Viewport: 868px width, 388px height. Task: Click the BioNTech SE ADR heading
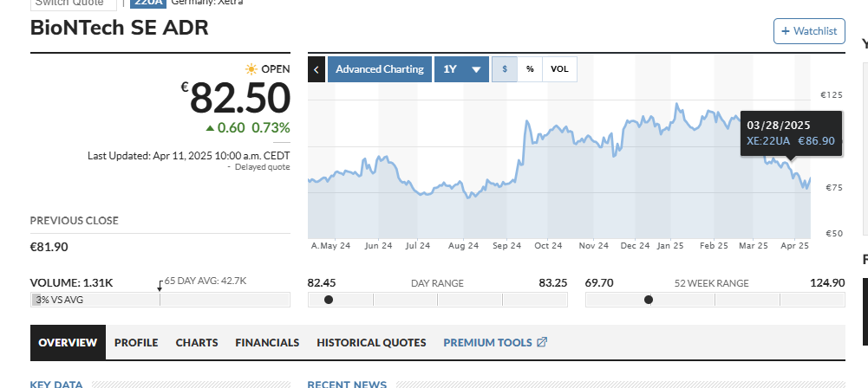click(x=120, y=28)
